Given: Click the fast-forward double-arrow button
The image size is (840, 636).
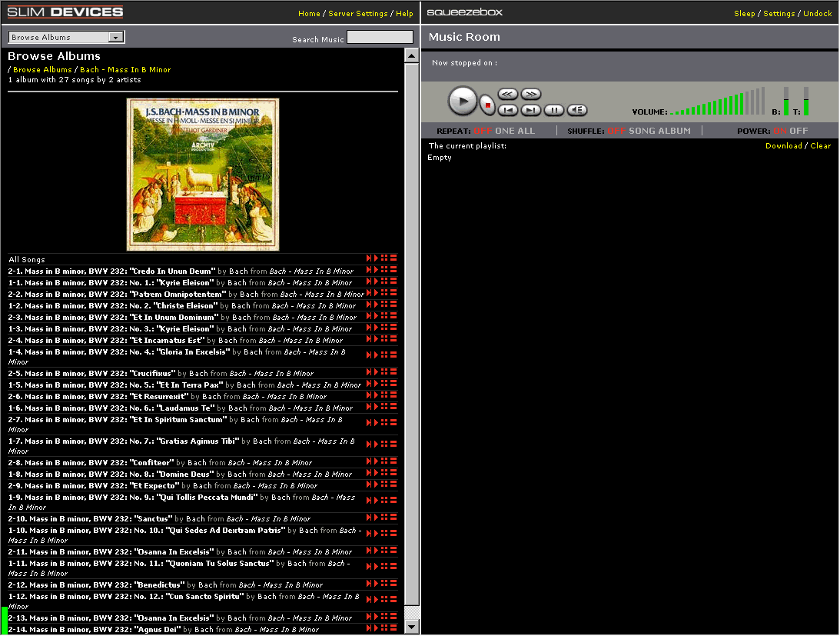Looking at the screenshot, I should point(530,94).
